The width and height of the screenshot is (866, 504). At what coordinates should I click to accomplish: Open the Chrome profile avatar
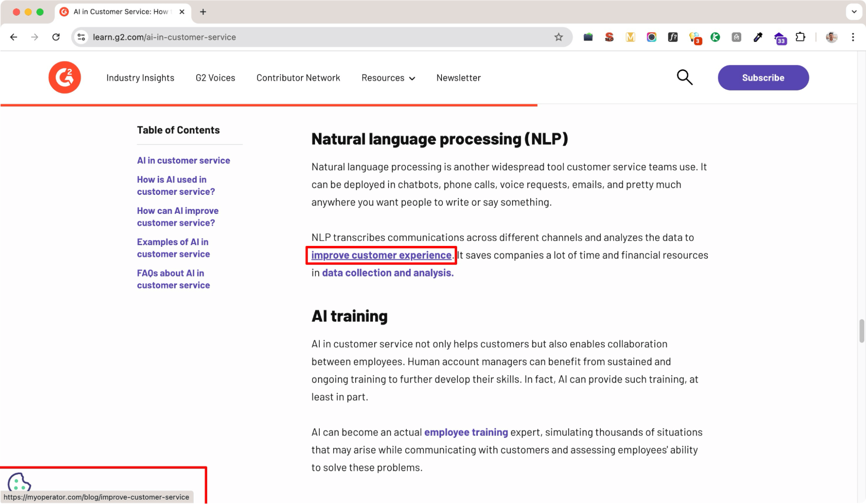[831, 37]
